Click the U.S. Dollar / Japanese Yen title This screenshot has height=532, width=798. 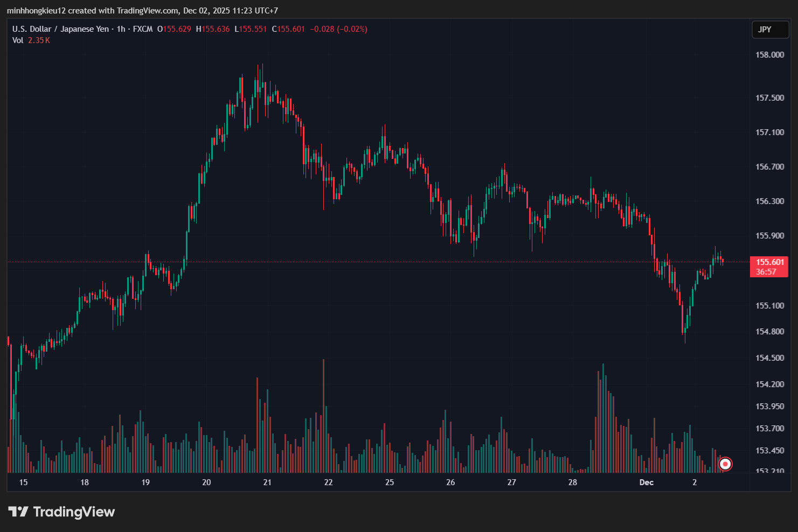tap(60, 29)
